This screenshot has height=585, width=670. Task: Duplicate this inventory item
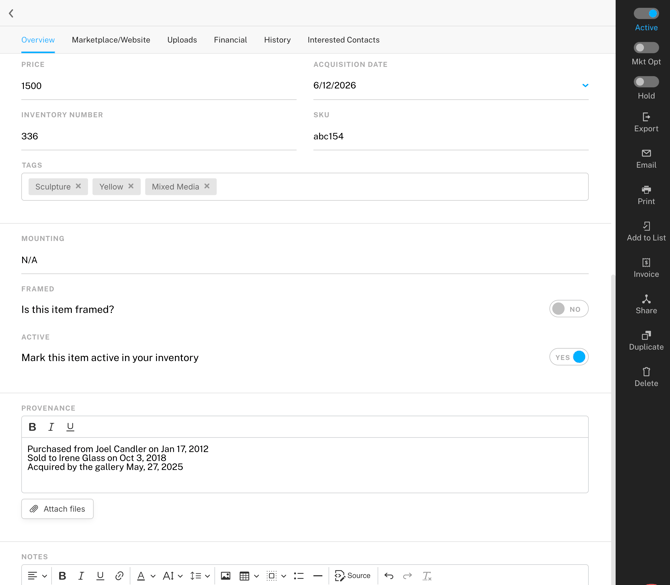646,340
